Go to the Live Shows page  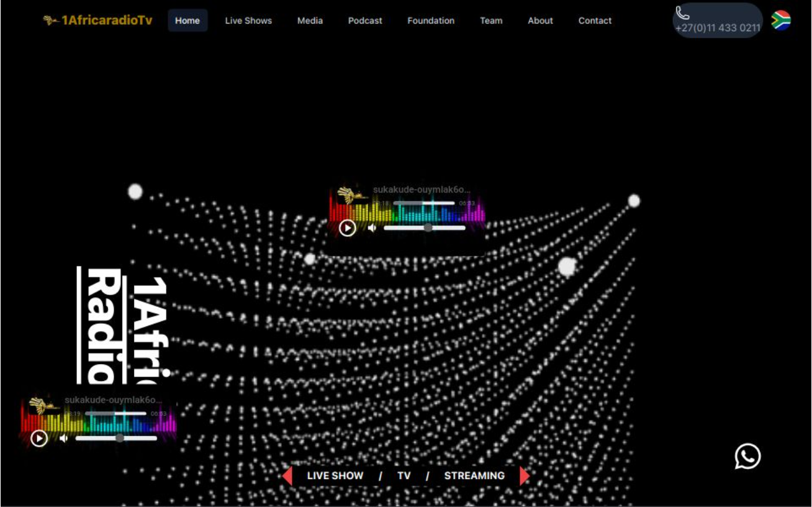coord(248,21)
